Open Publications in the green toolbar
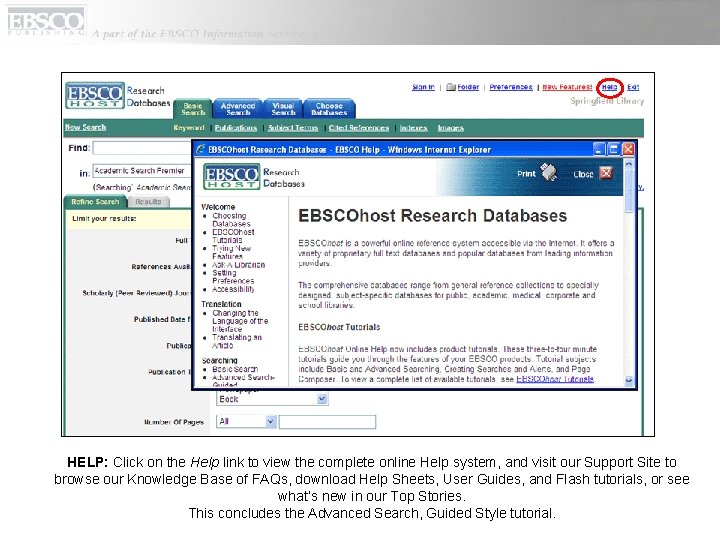 236,128
